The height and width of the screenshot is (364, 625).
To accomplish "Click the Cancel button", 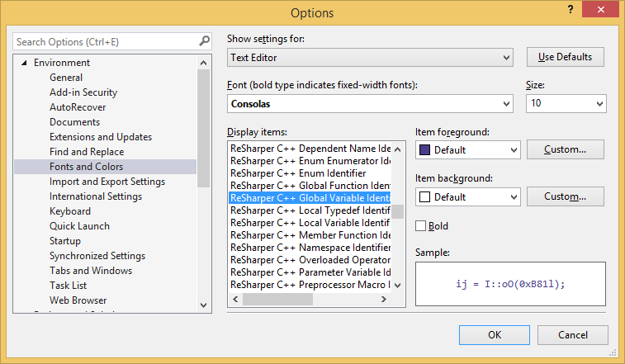I will 573,335.
